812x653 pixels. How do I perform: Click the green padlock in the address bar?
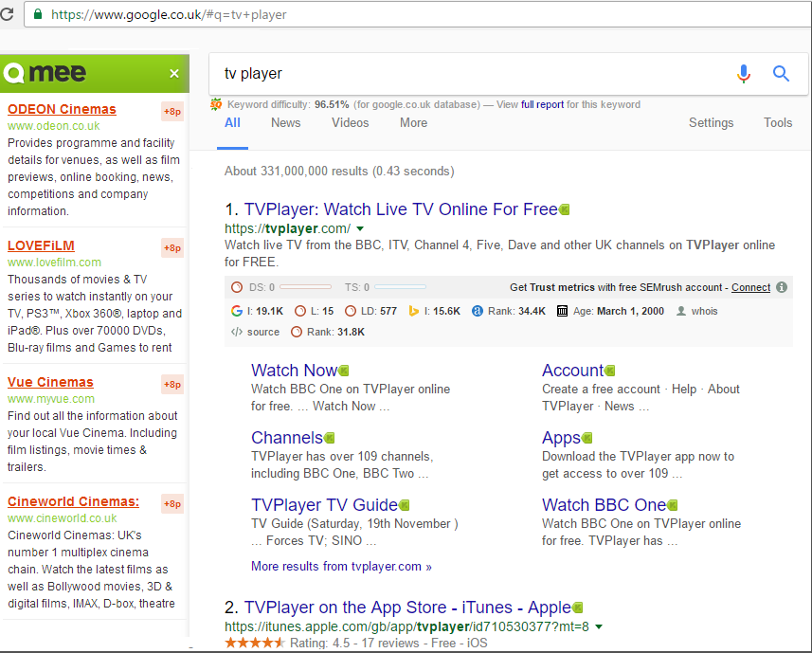pyautogui.click(x=37, y=14)
